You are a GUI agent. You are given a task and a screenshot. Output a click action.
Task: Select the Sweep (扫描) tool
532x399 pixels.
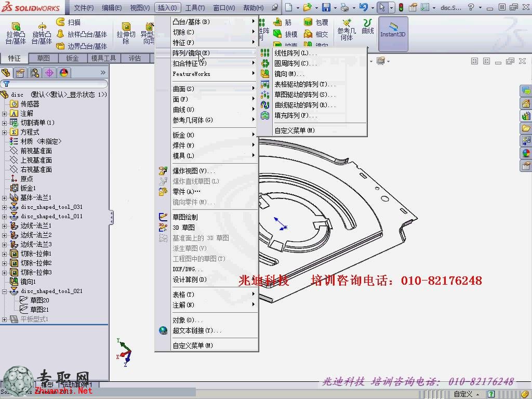(69, 22)
